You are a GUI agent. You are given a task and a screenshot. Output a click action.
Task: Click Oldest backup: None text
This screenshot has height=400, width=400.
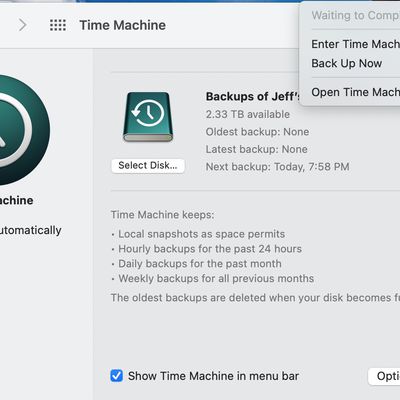pyautogui.click(x=257, y=132)
